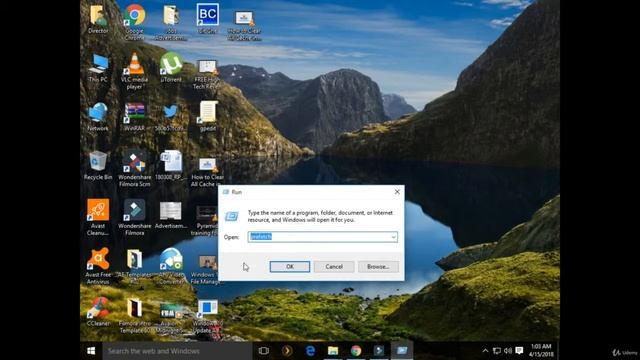Click the Search the web and Windows box
640x360 pixels.
tap(177, 351)
